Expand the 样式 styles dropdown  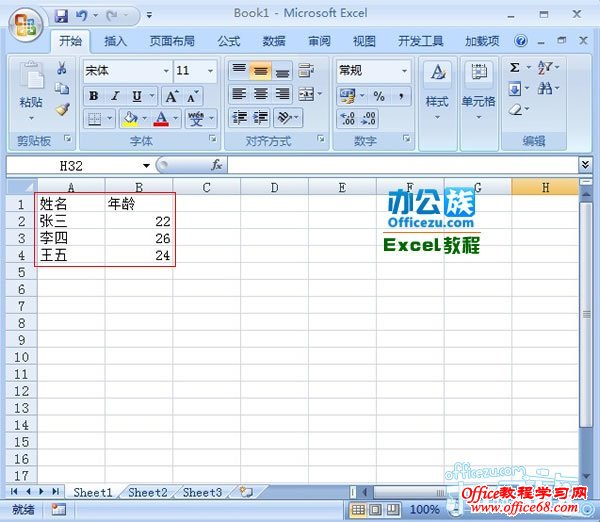(x=437, y=117)
